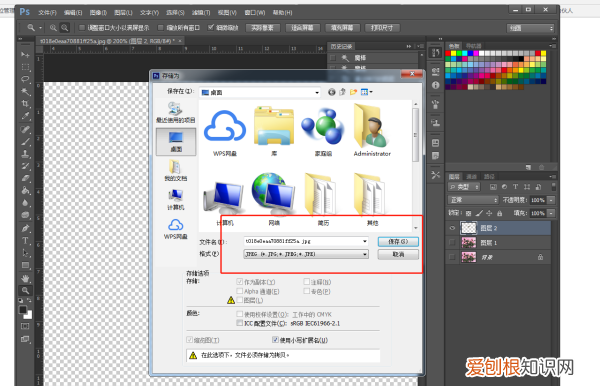Select the Lasso tool
Viewport: 600px width, 386px height.
[x=25, y=79]
